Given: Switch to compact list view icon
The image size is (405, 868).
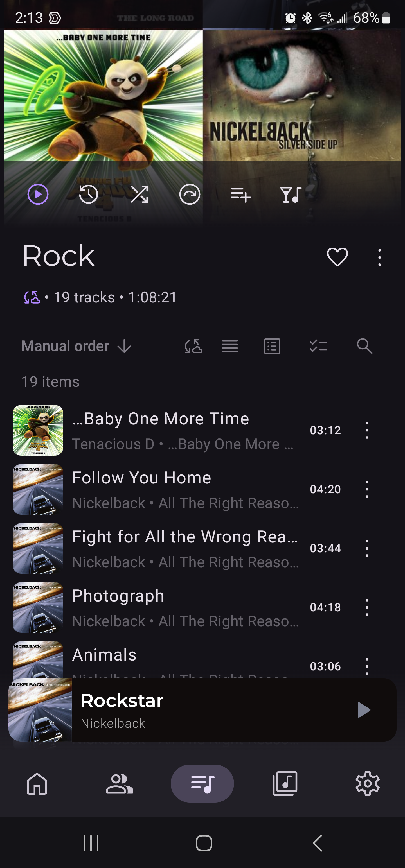Looking at the screenshot, I should pyautogui.click(x=230, y=346).
